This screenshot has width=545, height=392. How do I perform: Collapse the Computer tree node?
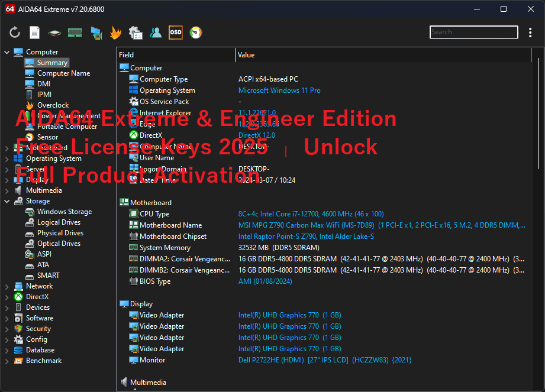(7, 52)
